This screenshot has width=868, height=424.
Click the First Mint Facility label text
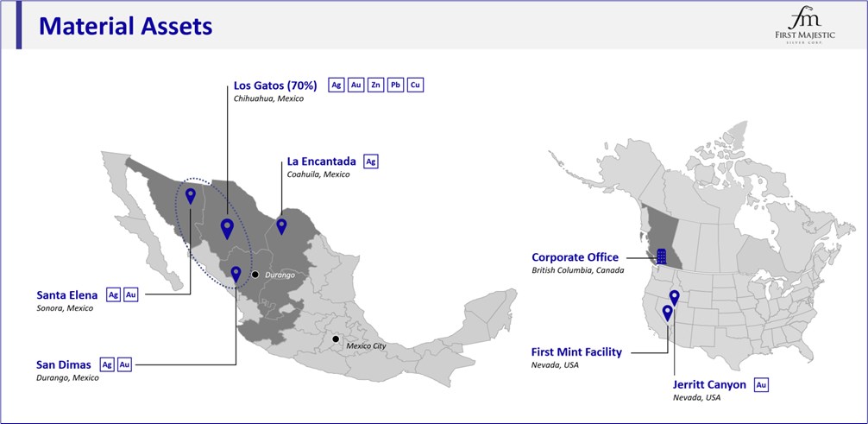(576, 352)
